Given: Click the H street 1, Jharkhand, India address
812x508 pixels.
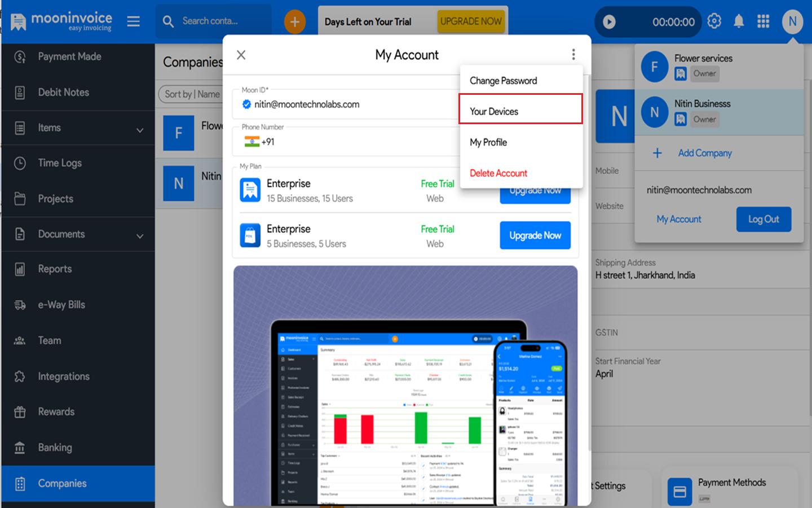Looking at the screenshot, I should pyautogui.click(x=645, y=275).
